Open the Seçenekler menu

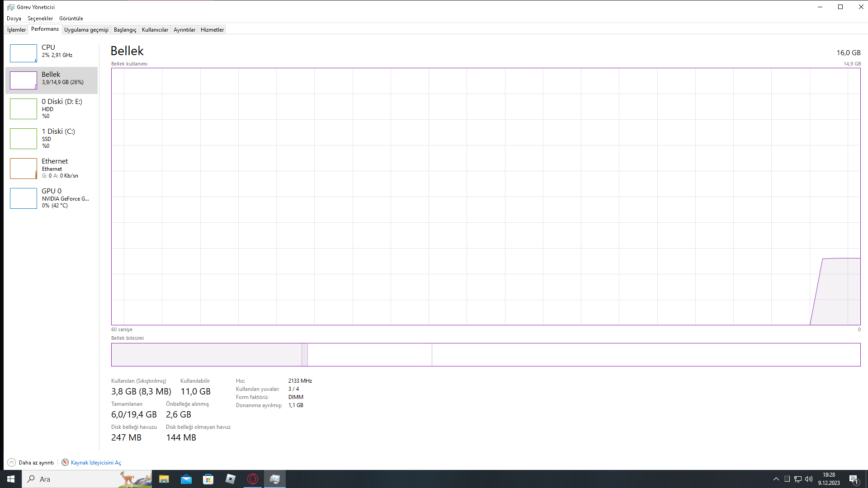tap(40, 19)
